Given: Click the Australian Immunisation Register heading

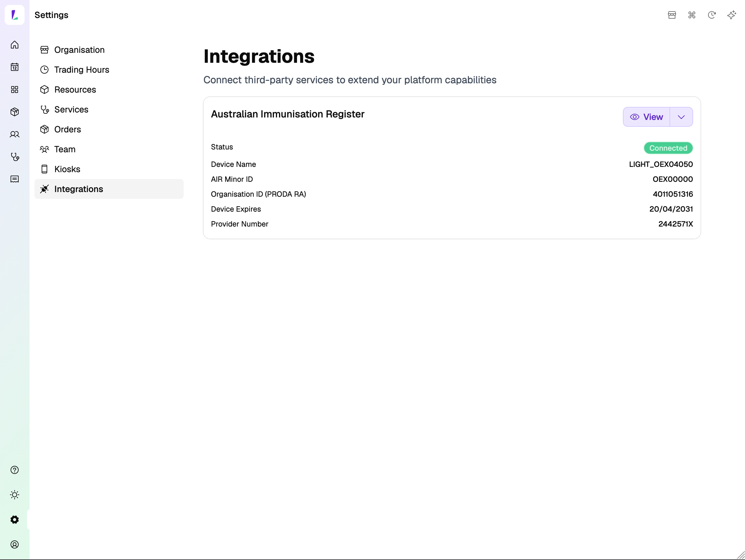Looking at the screenshot, I should click(288, 114).
